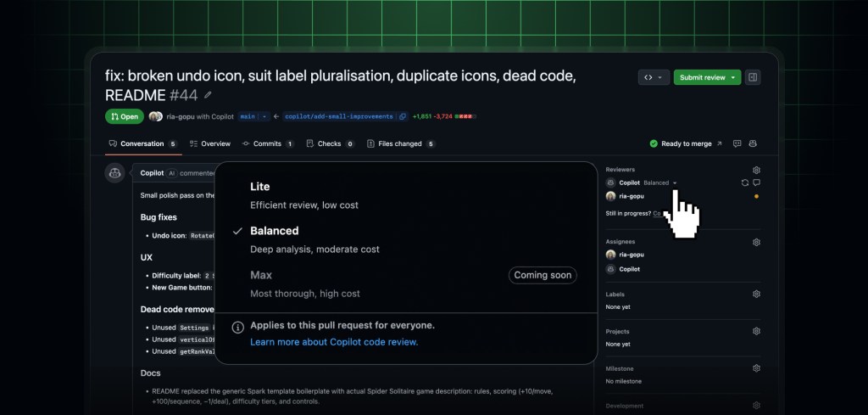This screenshot has height=415, width=868.
Task: Open Learn more about Copilot code review
Action: point(334,342)
